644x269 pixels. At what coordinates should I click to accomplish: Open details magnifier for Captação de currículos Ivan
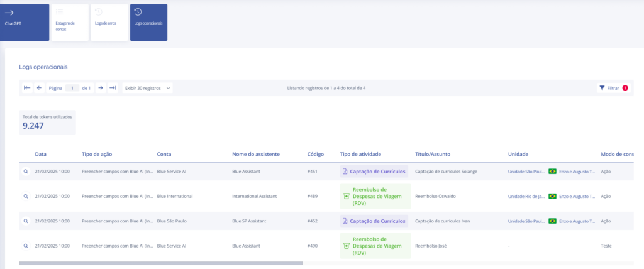[x=26, y=221]
